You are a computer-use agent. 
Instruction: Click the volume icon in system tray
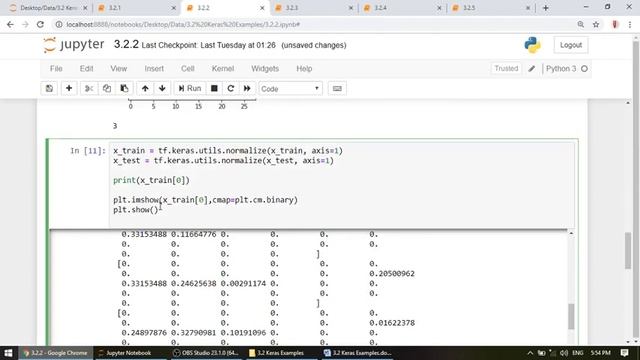coord(564,353)
